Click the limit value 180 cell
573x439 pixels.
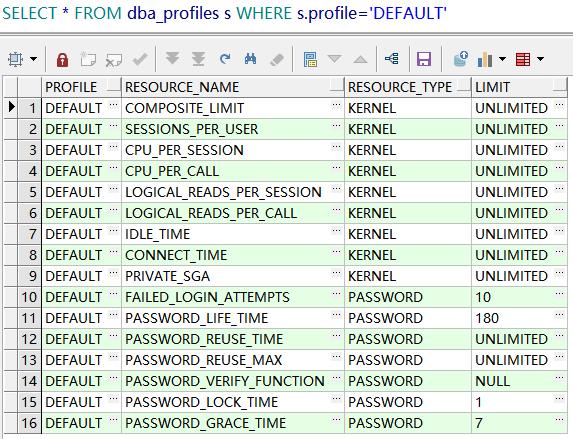coord(519,318)
